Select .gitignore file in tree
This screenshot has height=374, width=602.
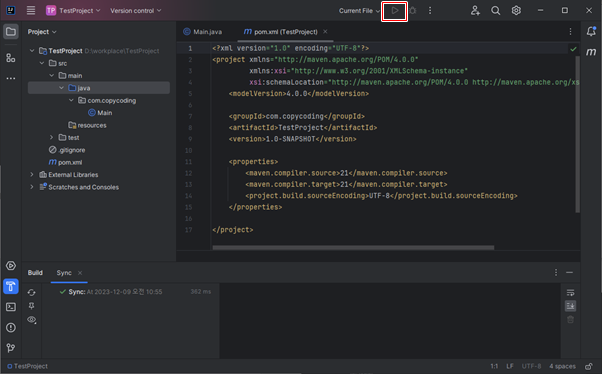(67, 150)
